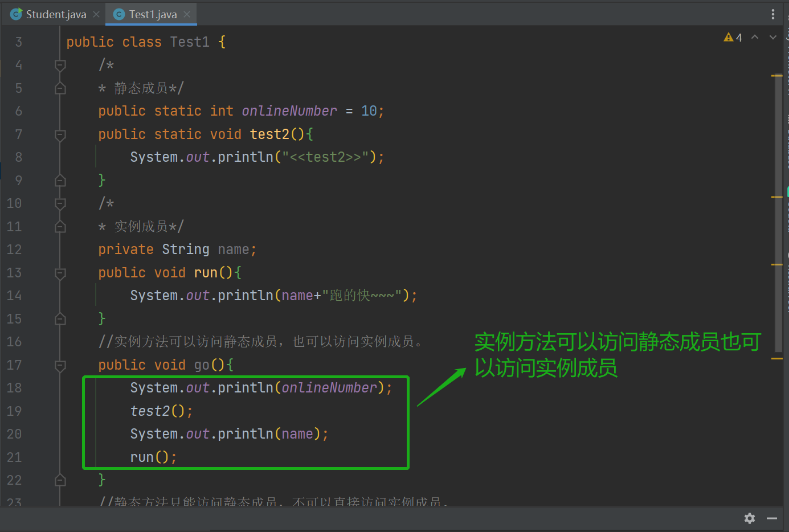Switch to the Student.java tab
789x532 pixels.
click(56, 14)
